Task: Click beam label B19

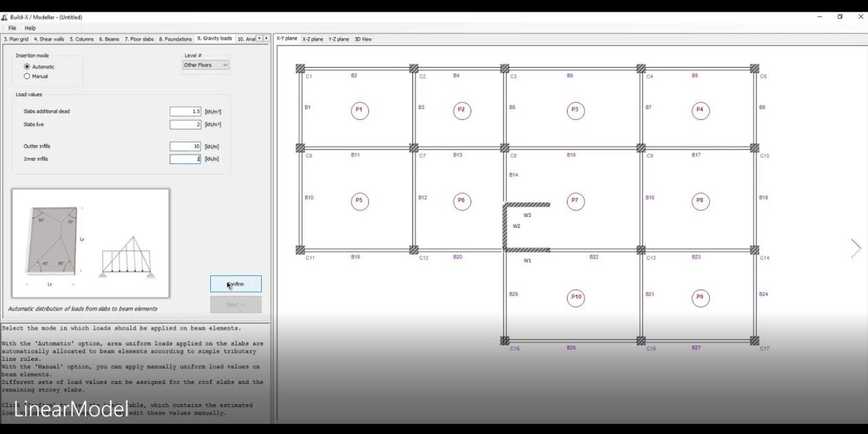Action: pos(355,257)
